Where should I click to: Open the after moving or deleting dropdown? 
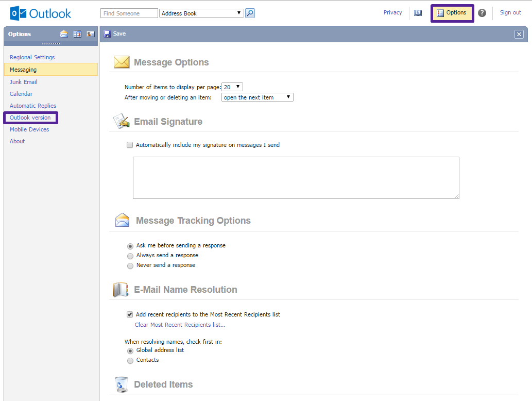(257, 97)
